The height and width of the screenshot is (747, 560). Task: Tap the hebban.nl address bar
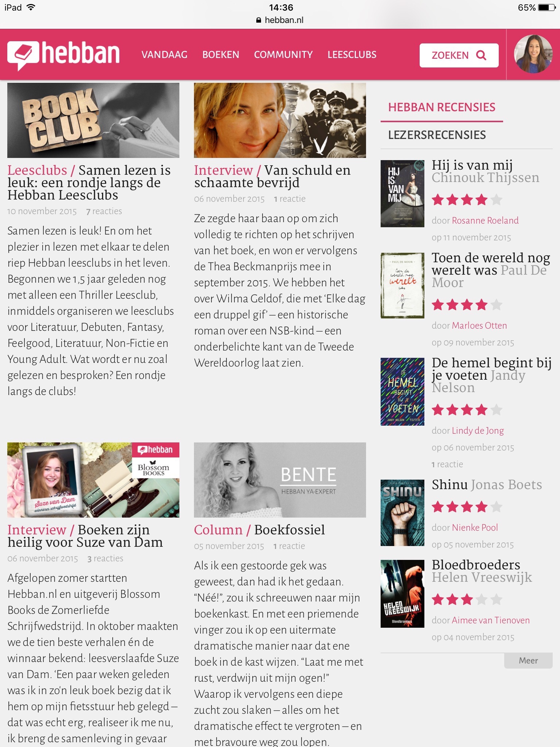pyautogui.click(x=280, y=20)
